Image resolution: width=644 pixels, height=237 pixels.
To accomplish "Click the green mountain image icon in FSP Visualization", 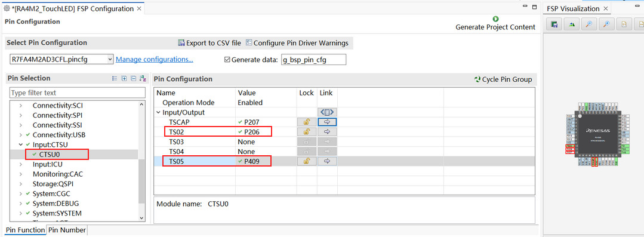I will pyautogui.click(x=571, y=24).
